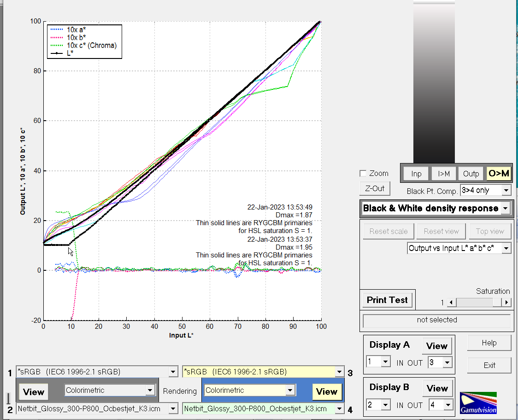518x420 pixels.
Task: Open the left Colorimetric rendering dropdown
Action: (150, 391)
